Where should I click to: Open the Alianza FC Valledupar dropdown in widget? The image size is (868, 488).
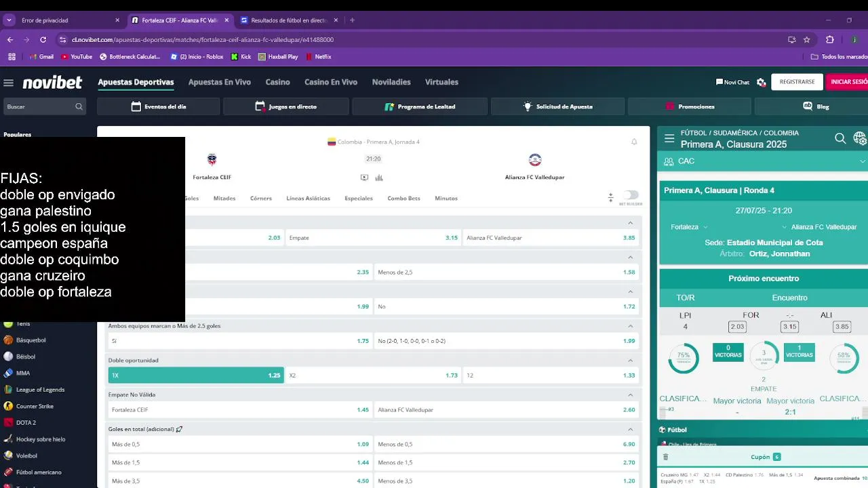[x=819, y=227]
